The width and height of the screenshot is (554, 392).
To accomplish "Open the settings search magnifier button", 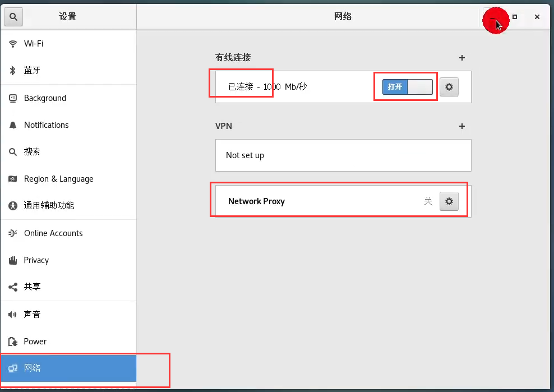I will 13,17.
